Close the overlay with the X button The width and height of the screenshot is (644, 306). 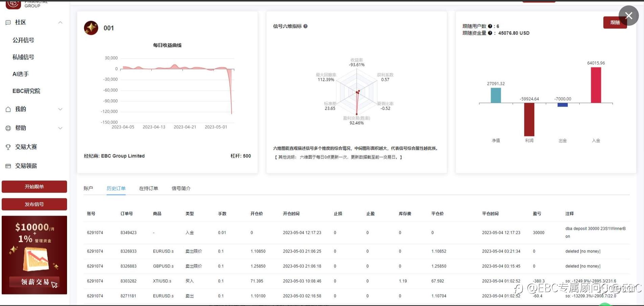[629, 15]
